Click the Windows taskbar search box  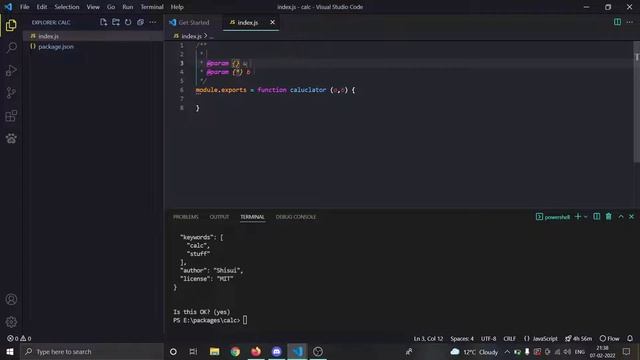[92, 351]
